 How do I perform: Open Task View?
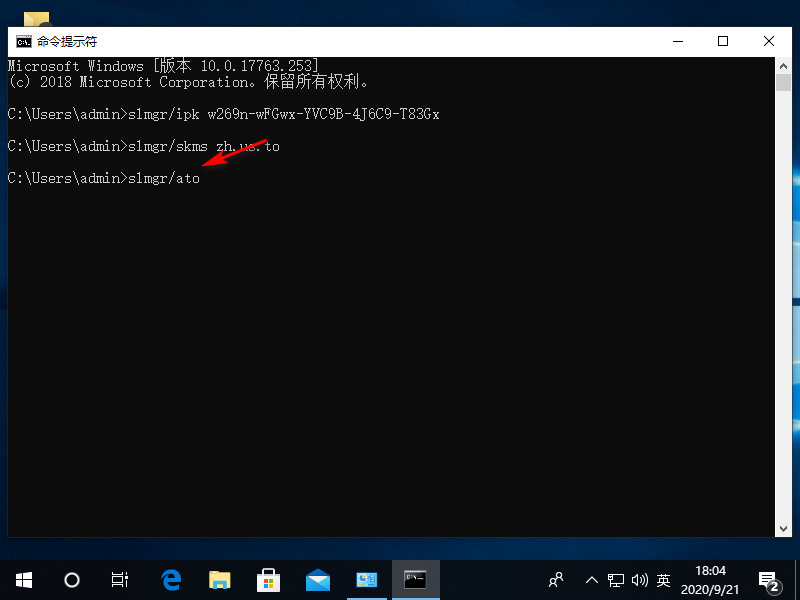tap(120, 580)
